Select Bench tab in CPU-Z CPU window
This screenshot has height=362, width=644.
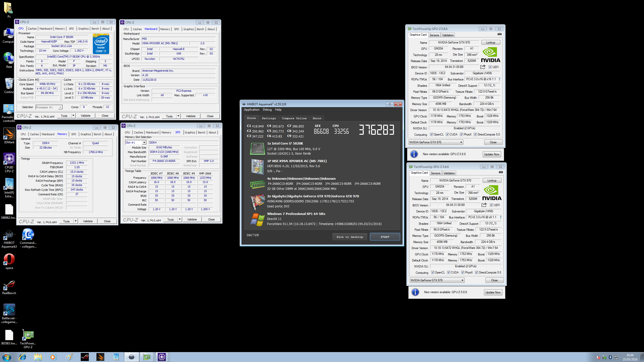[95, 29]
